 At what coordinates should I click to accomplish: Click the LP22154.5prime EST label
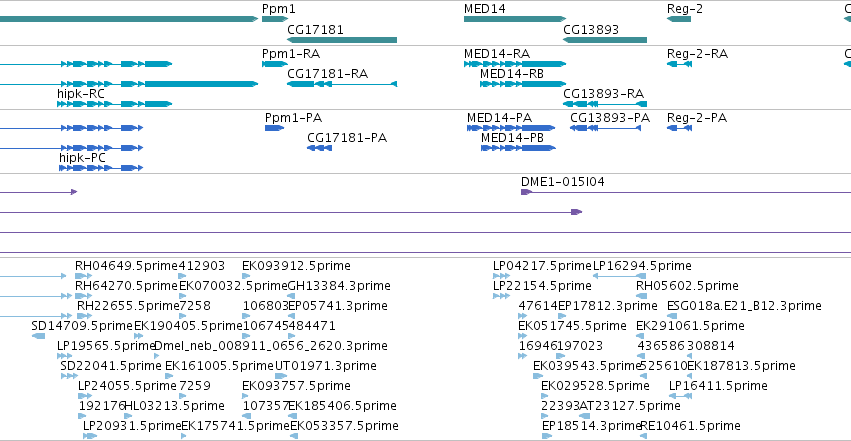(x=542, y=286)
